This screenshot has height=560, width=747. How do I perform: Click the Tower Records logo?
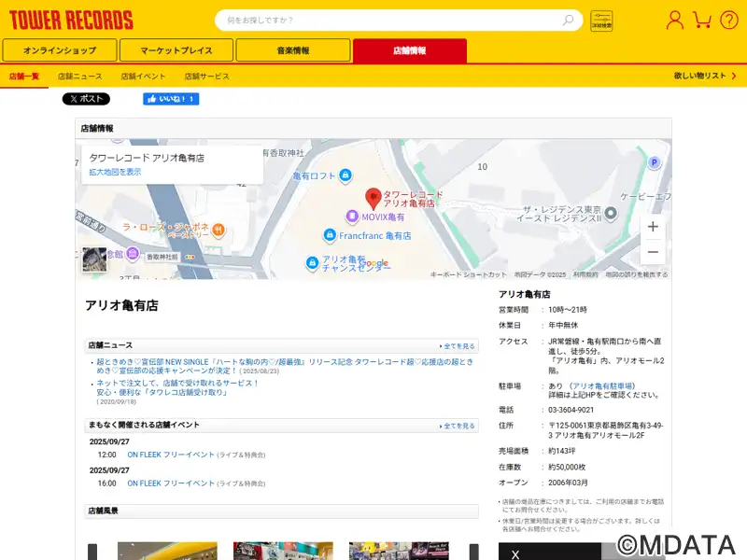(x=72, y=20)
